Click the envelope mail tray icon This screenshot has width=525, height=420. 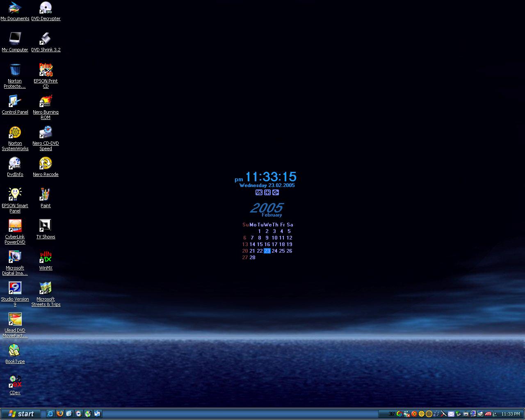pos(451,414)
